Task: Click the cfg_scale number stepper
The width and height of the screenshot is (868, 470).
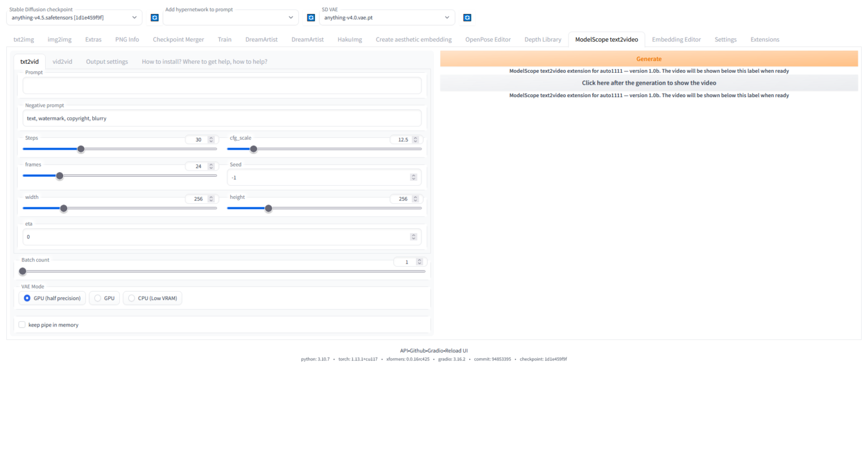Action: click(415, 140)
